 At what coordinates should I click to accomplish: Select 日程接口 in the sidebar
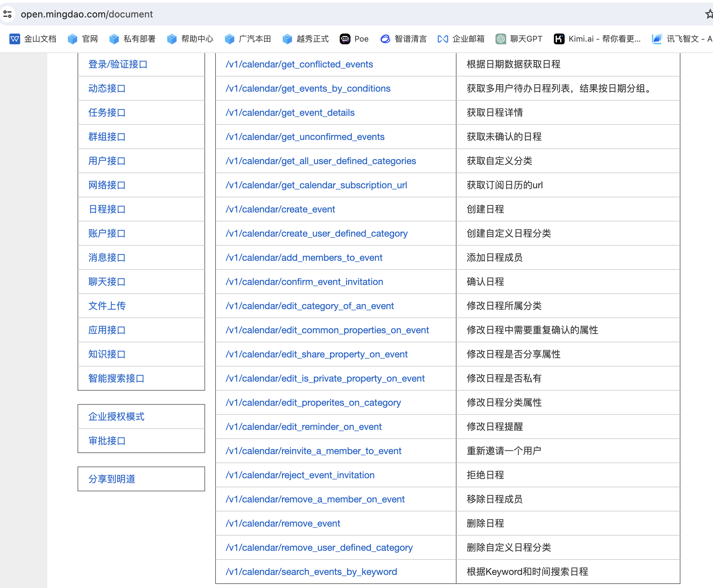(107, 209)
